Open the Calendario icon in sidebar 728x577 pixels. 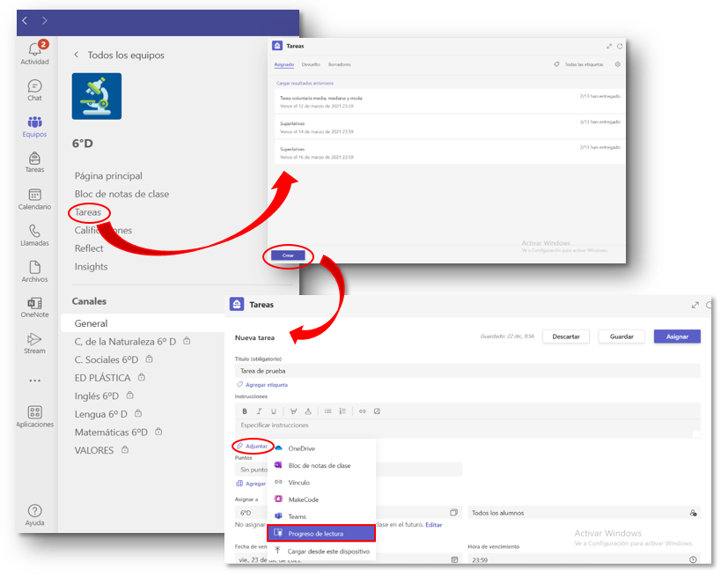(34, 199)
